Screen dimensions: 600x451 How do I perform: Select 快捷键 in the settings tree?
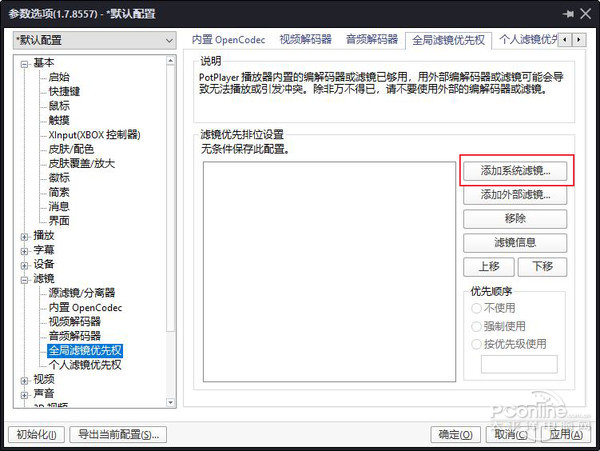[66, 91]
